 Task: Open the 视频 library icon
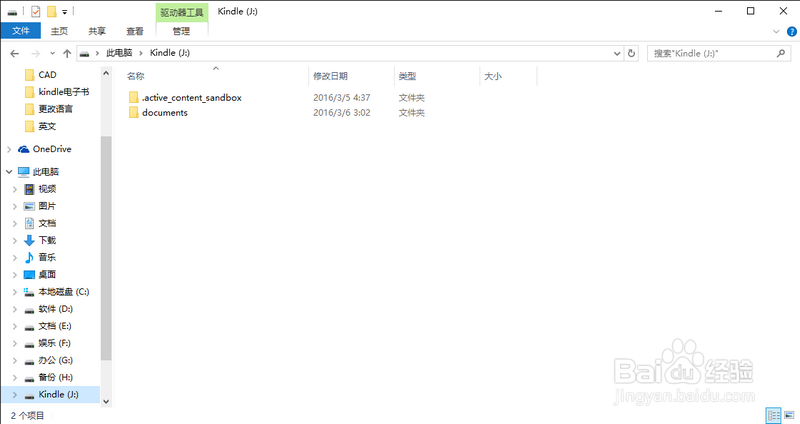(30, 189)
